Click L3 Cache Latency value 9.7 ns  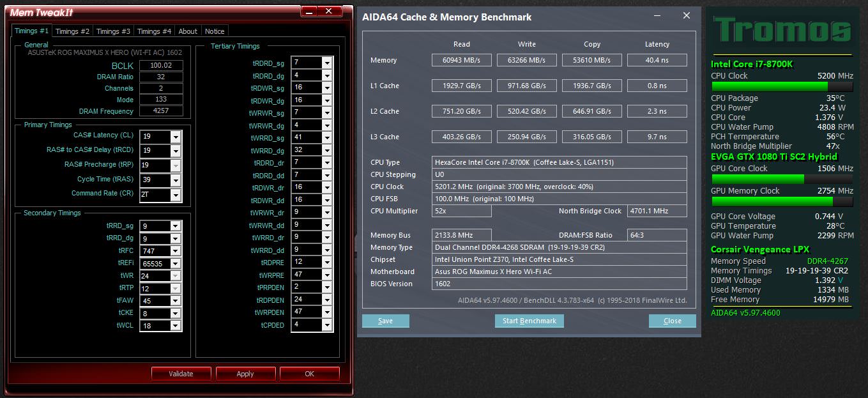pyautogui.click(x=657, y=137)
